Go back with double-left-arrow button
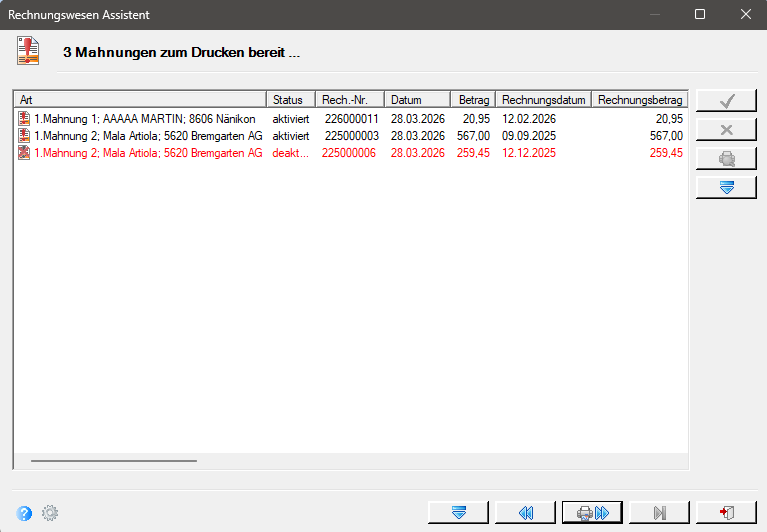The width and height of the screenshot is (767, 532). pyautogui.click(x=525, y=512)
